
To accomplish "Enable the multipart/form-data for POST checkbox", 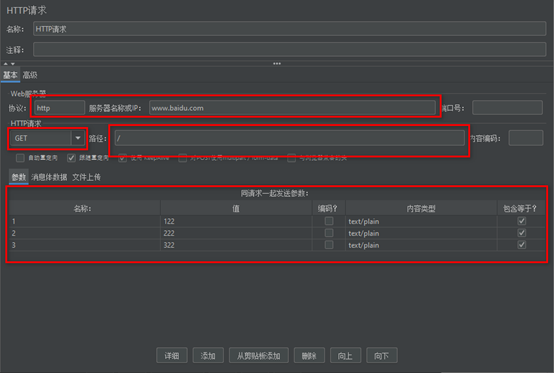I will coord(183,158).
